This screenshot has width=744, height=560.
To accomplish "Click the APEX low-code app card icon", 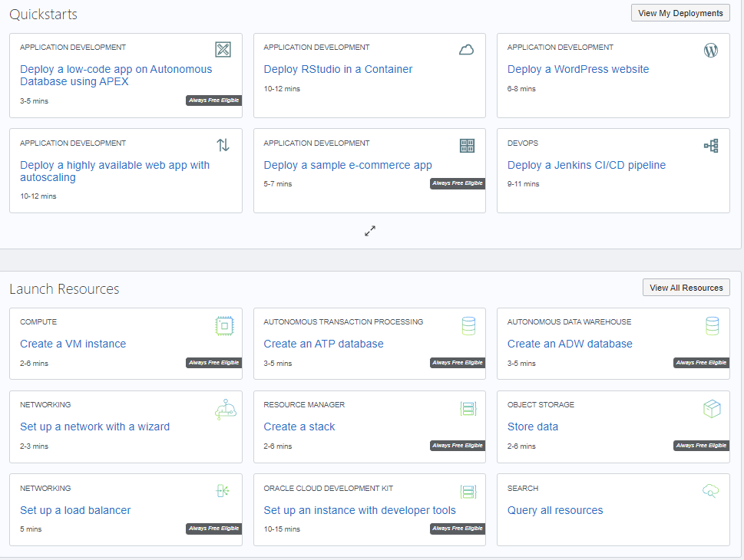I will pos(223,49).
